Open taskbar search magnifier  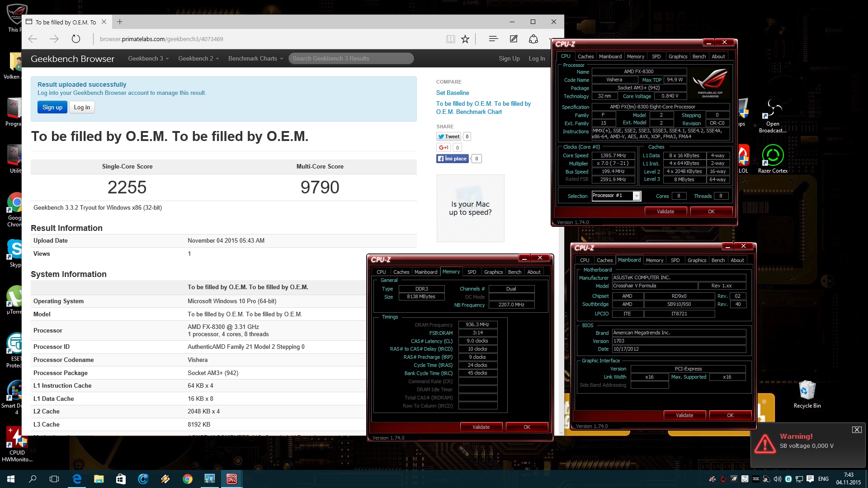click(x=33, y=479)
